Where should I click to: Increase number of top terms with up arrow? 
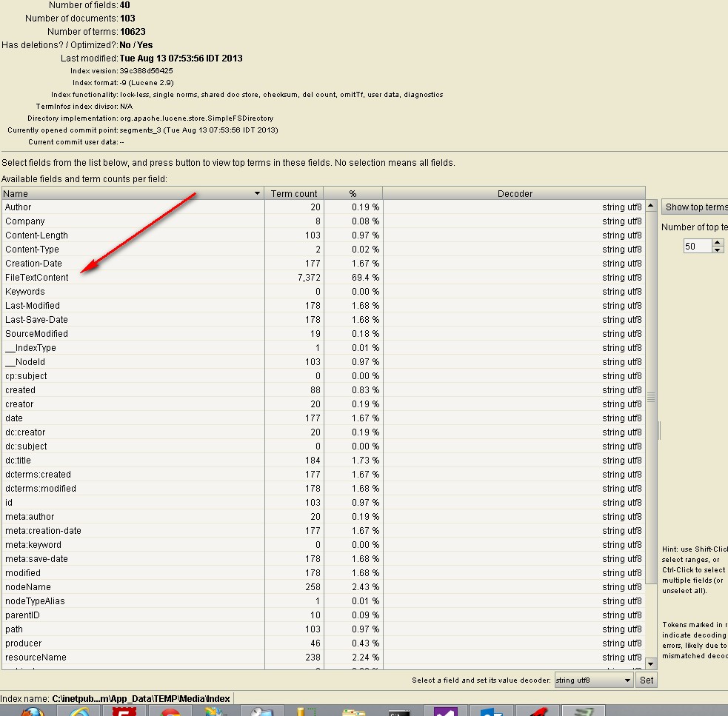tap(718, 242)
